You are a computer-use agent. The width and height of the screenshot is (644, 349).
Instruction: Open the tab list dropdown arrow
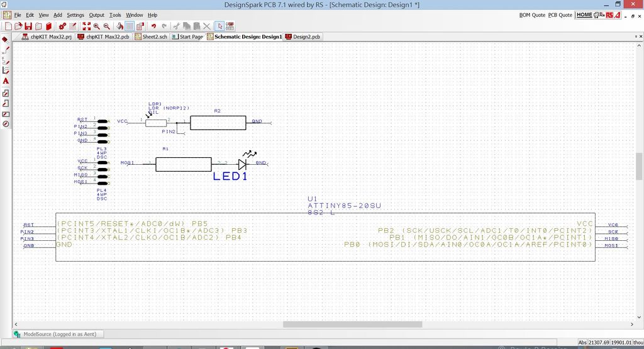[636, 36]
